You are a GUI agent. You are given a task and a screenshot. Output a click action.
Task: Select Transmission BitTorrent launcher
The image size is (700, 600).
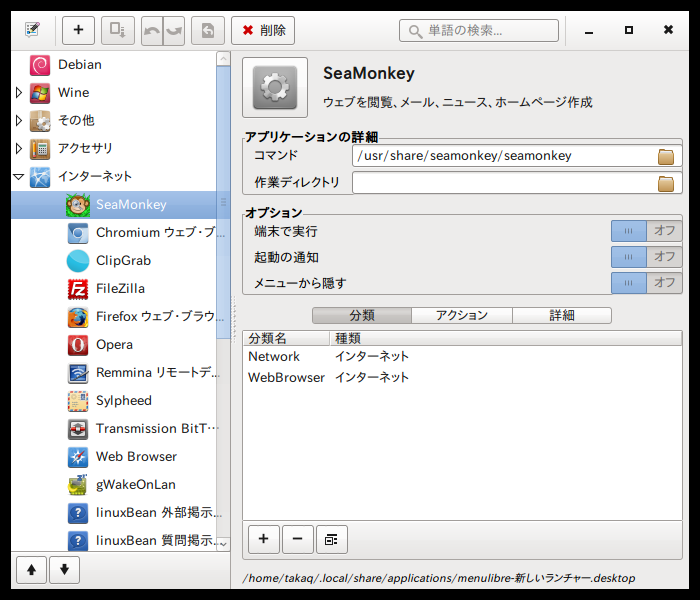coord(114,429)
